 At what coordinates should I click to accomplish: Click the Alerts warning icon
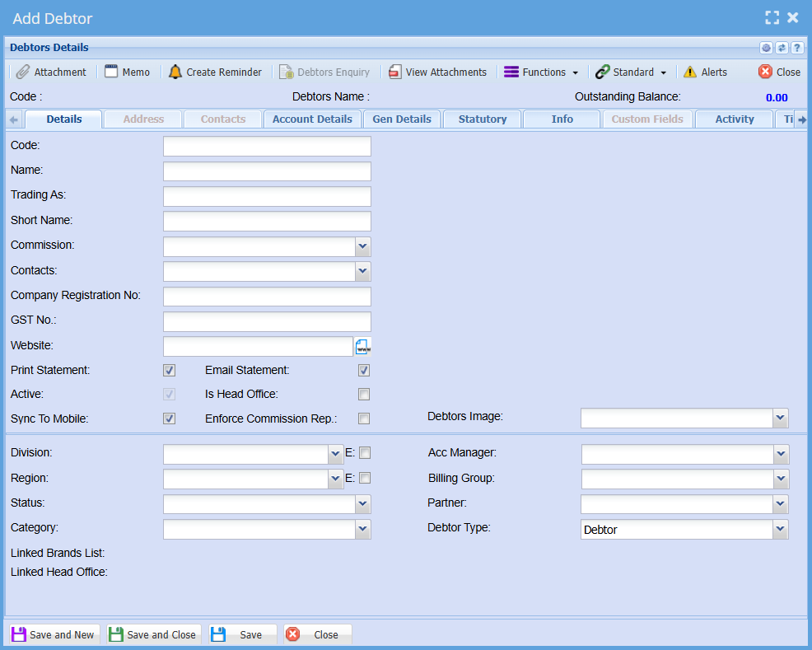coord(690,72)
